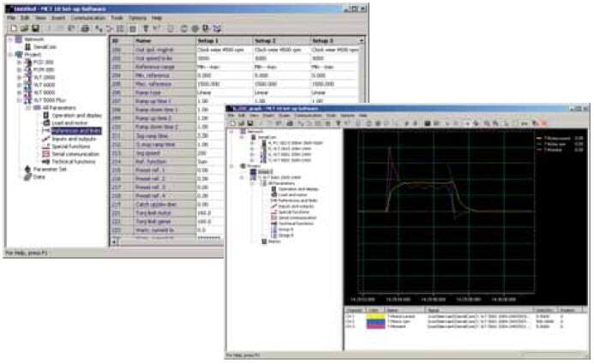The height and width of the screenshot is (364, 594).
Task: Click the red X icon in graph toolbar
Action: coord(544,123)
